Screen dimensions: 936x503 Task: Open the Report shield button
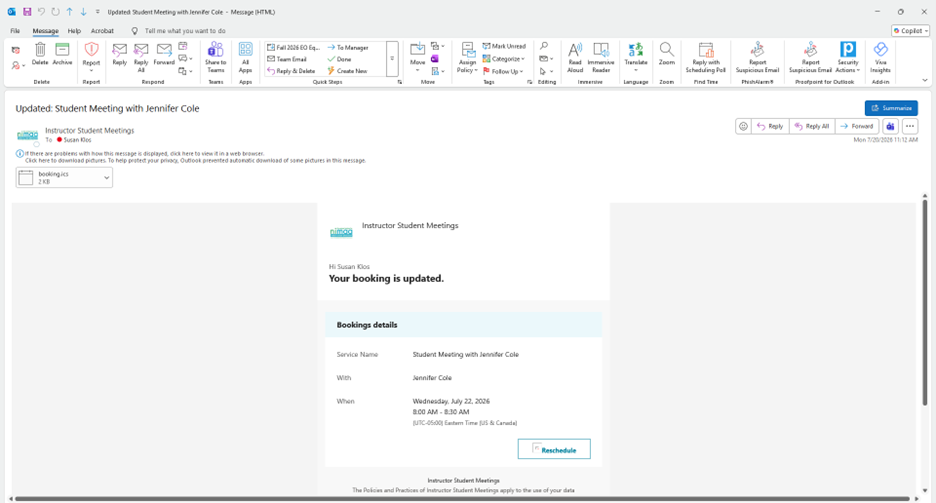point(91,56)
